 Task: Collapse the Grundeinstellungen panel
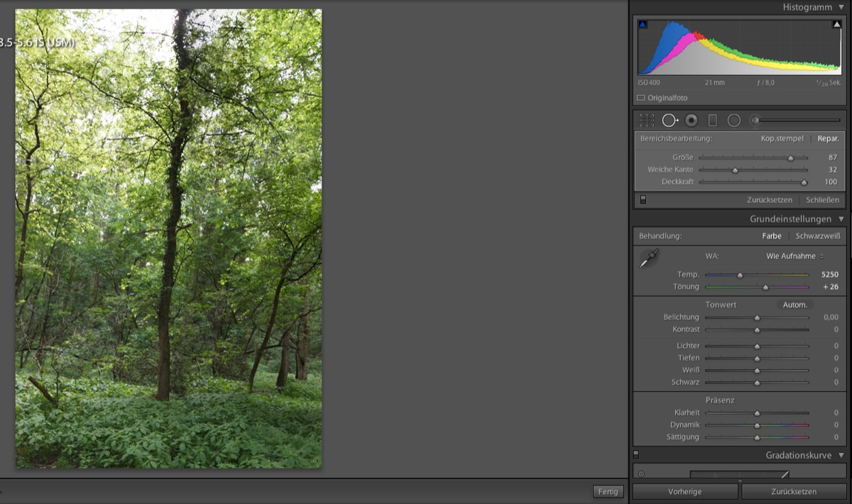[x=841, y=219]
